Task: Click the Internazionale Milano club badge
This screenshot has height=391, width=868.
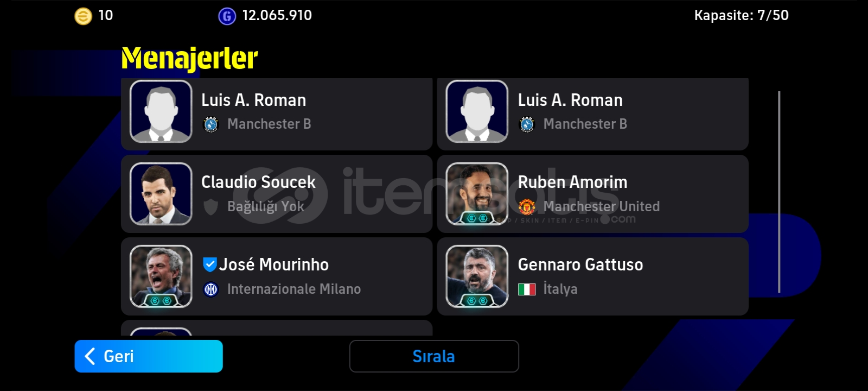Action: [x=210, y=289]
